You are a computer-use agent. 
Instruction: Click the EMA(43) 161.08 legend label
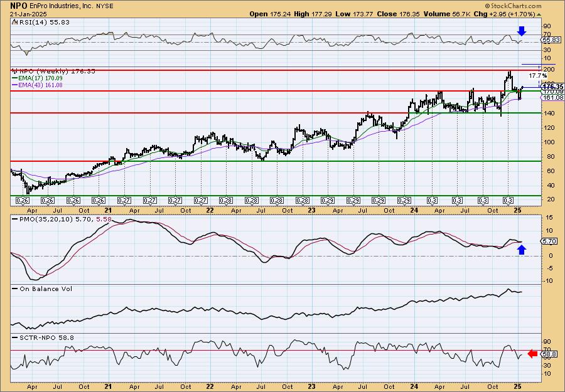pos(41,85)
